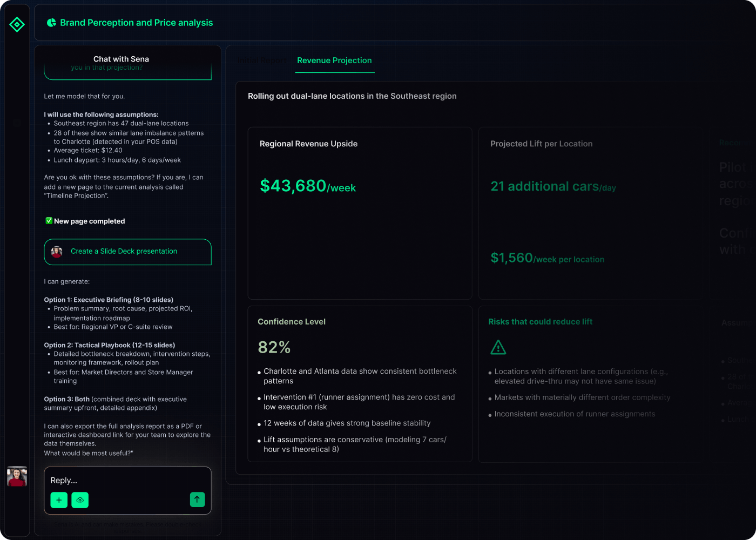Click the Create a Slide Deck presentation button
The image size is (756, 540).
click(127, 252)
